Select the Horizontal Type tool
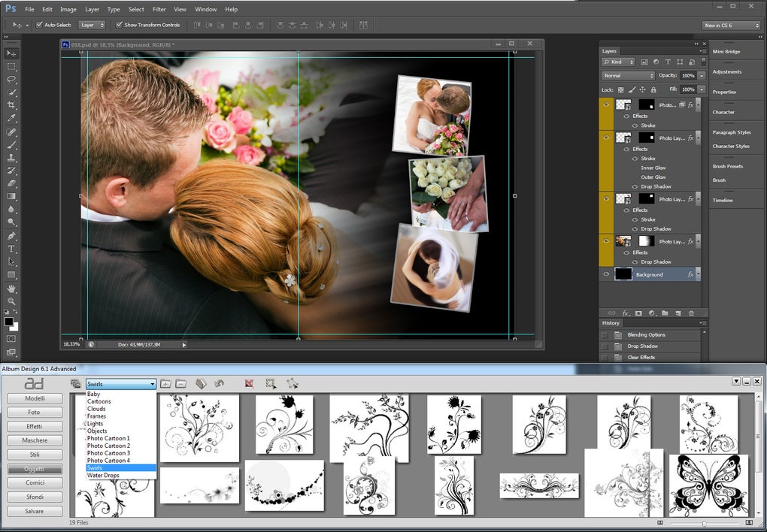The image size is (767, 532). [11, 249]
